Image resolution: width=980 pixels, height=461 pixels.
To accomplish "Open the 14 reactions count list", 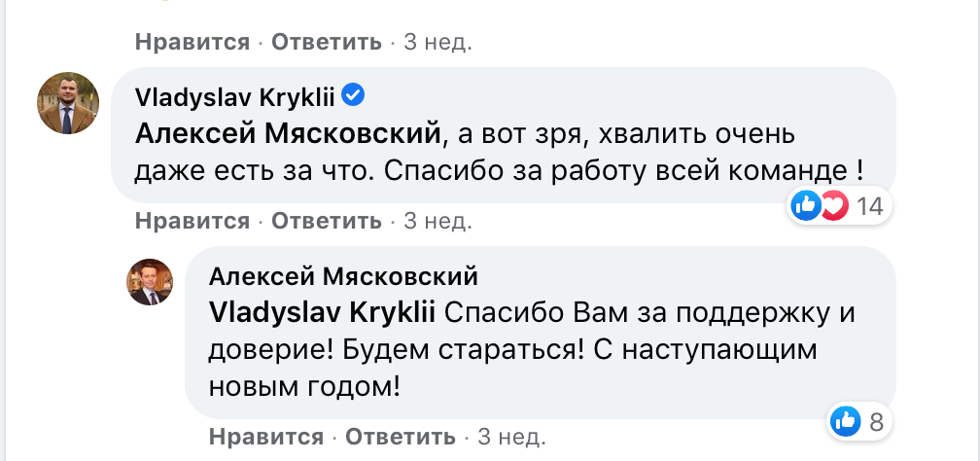I will coord(869,206).
